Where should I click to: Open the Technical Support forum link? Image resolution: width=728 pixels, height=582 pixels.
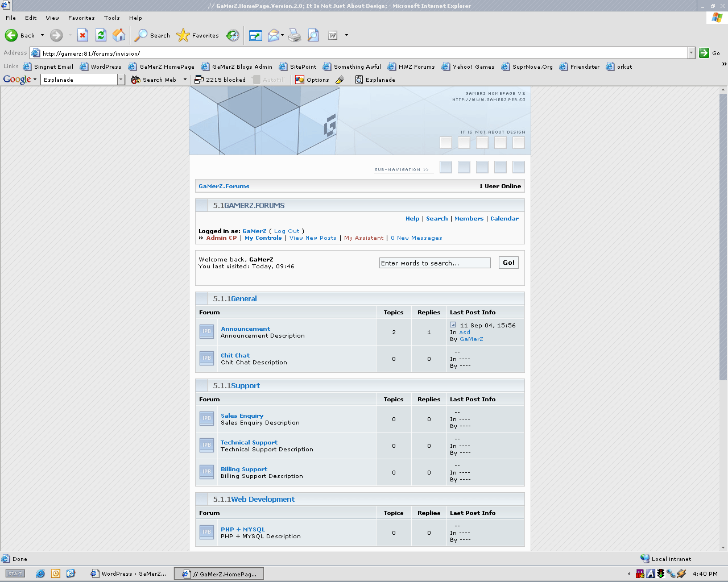249,442
